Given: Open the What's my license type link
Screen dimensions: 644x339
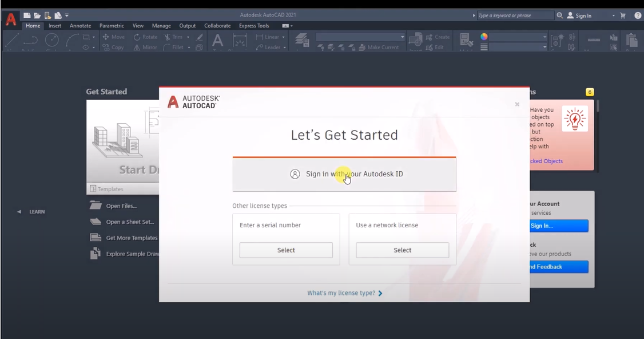Looking at the screenshot, I should pos(344,293).
